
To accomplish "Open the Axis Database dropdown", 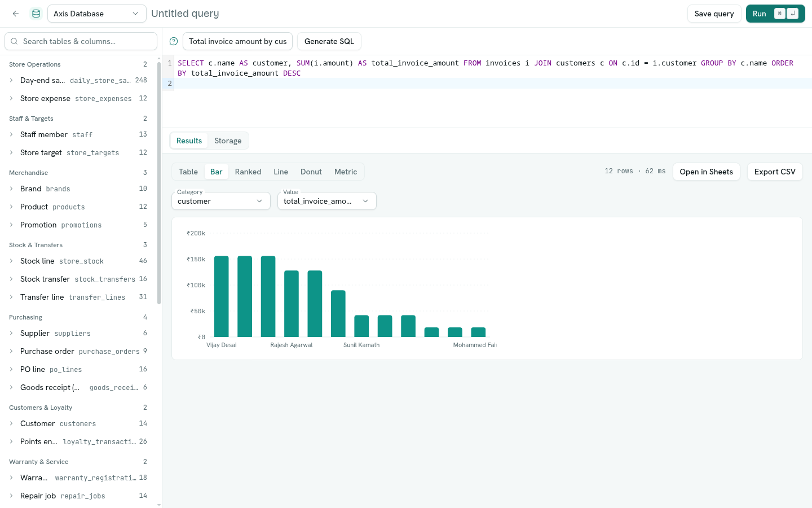I will [x=97, y=14].
